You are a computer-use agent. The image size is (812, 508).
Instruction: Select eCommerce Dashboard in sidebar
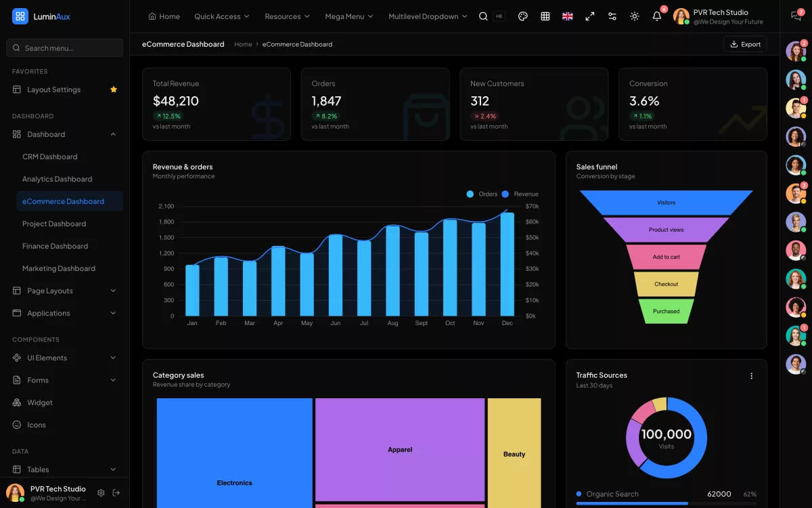(69, 201)
